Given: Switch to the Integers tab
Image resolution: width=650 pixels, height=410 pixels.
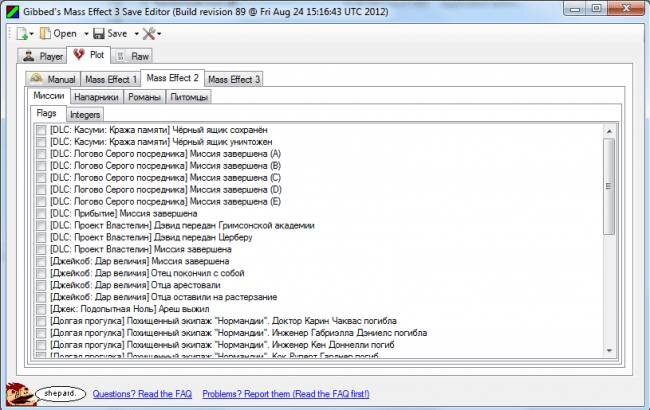Looking at the screenshot, I should [x=85, y=114].
